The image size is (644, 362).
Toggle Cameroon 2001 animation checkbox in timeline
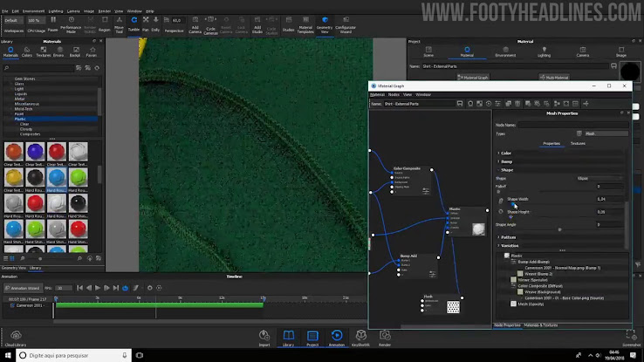12,305
